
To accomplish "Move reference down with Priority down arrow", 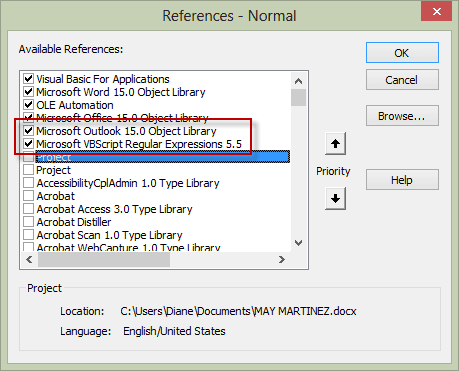I will pos(335,198).
